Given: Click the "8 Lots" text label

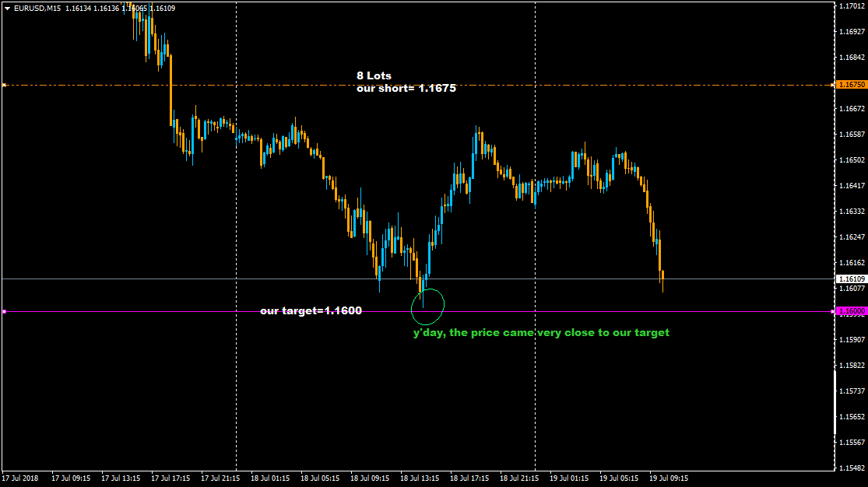Looking at the screenshot, I should click(x=374, y=75).
